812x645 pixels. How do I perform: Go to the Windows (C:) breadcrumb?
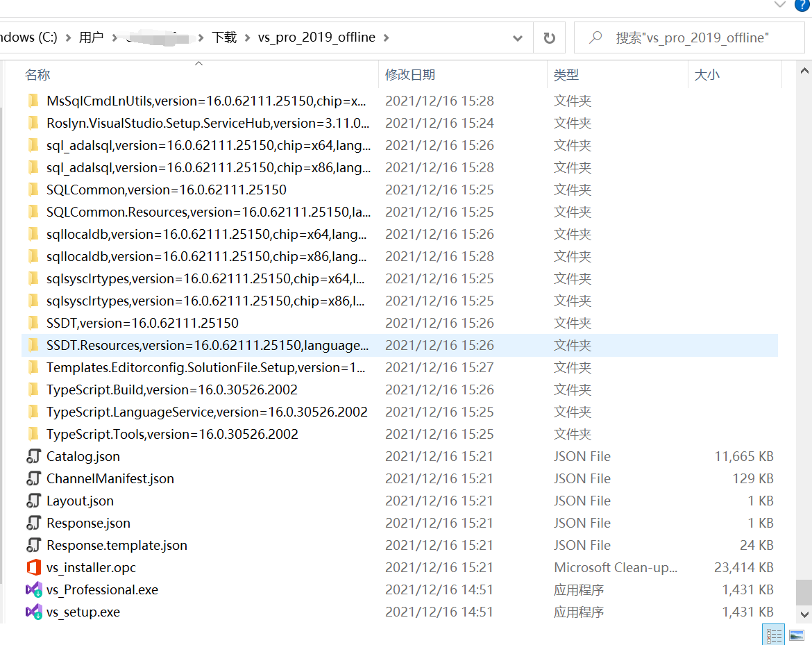coord(28,37)
